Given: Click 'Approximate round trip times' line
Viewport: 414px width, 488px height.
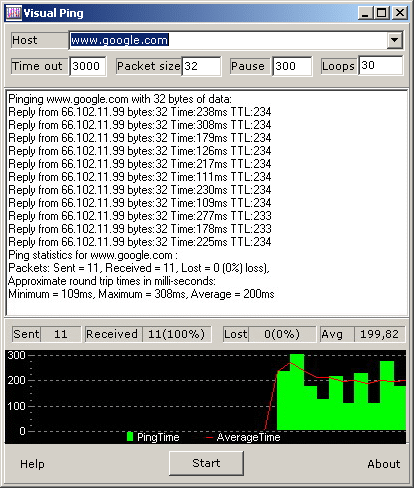Looking at the screenshot, I should click(112, 281).
